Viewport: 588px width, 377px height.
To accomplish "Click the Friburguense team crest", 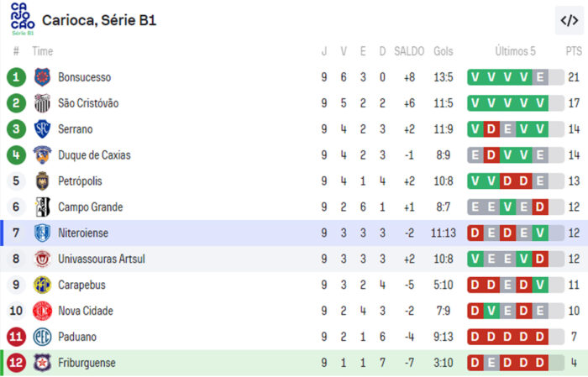I will click(x=42, y=363).
